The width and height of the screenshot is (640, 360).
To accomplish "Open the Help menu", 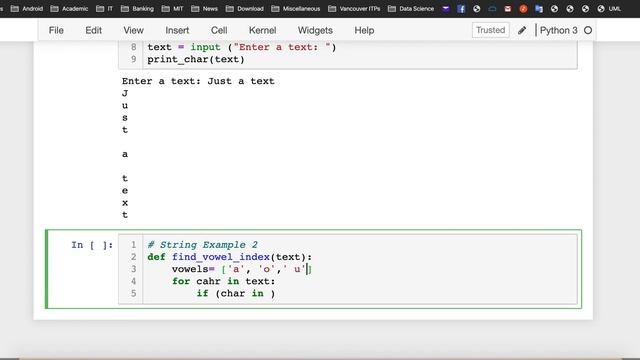I will (364, 31).
